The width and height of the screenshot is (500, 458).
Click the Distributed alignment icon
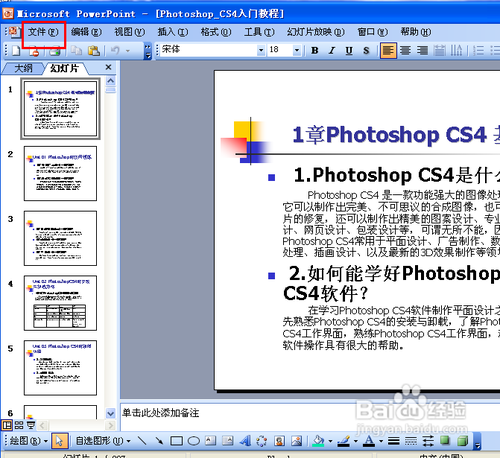pyautogui.click(x=439, y=51)
